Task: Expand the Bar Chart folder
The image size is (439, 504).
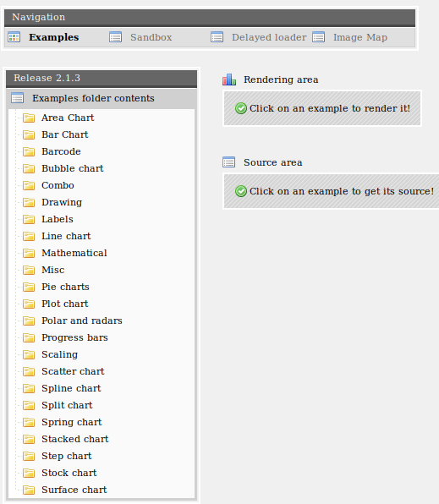Action: click(64, 134)
